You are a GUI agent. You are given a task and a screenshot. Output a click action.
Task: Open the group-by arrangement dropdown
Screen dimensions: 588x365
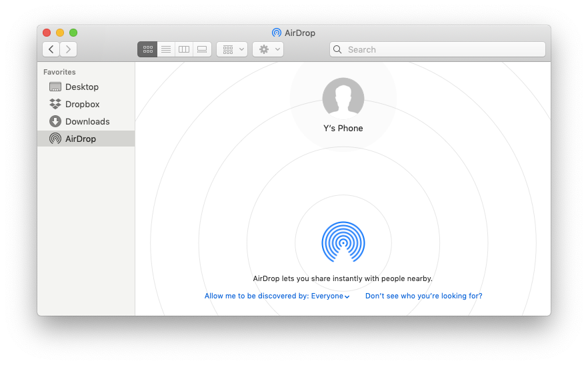tap(232, 49)
